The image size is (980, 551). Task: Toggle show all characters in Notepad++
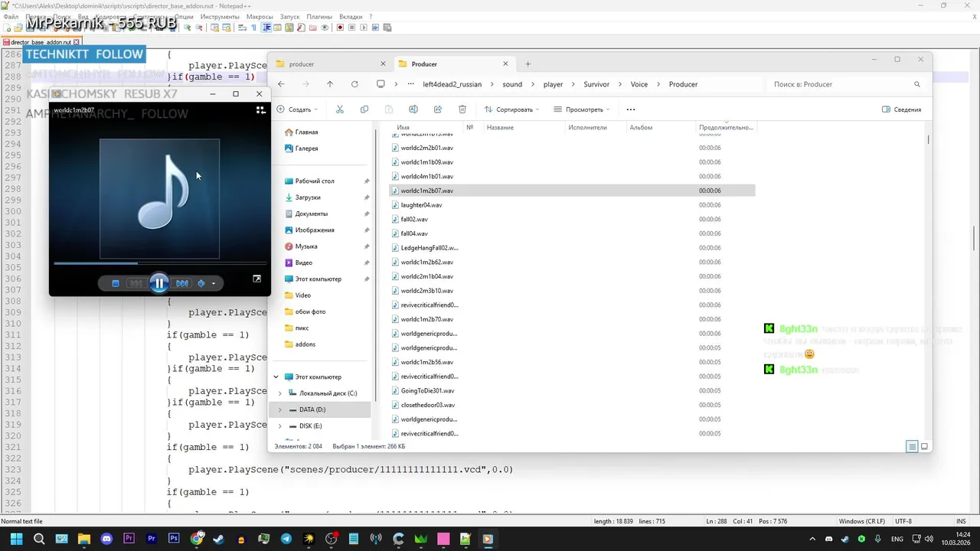point(254,28)
